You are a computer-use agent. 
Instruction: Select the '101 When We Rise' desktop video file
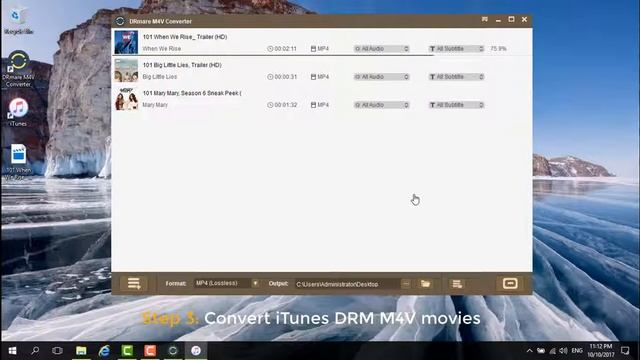pyautogui.click(x=18, y=162)
